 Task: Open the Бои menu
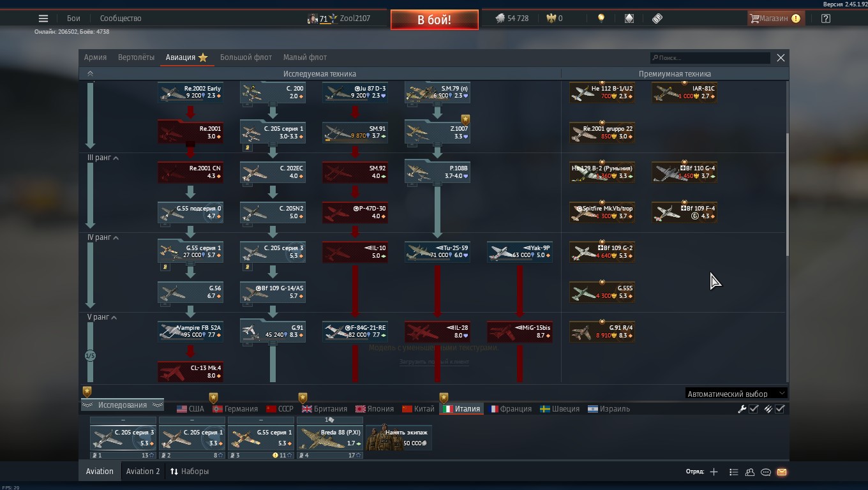click(x=73, y=19)
